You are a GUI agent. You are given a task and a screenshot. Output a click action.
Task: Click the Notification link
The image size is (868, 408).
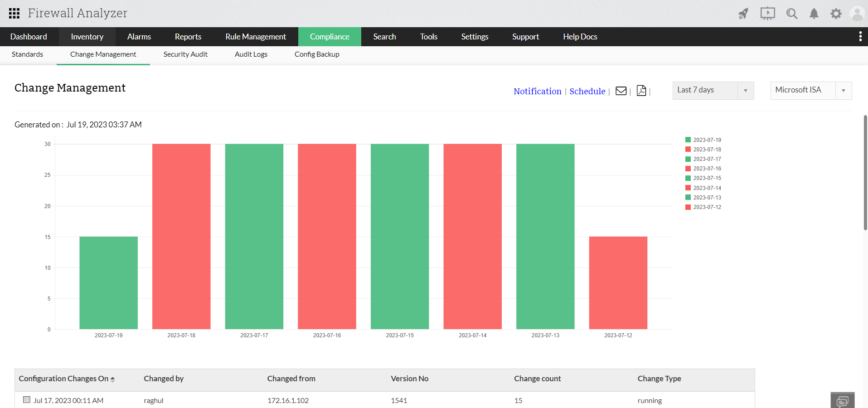[538, 91]
